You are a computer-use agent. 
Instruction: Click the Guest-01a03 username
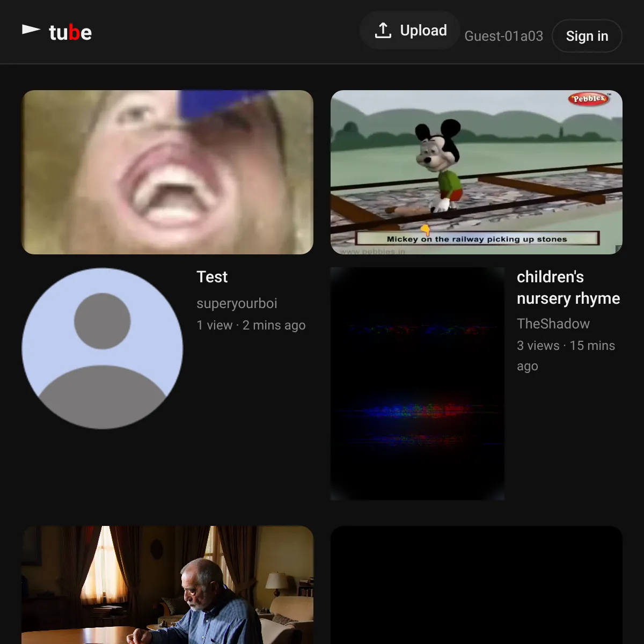click(503, 36)
